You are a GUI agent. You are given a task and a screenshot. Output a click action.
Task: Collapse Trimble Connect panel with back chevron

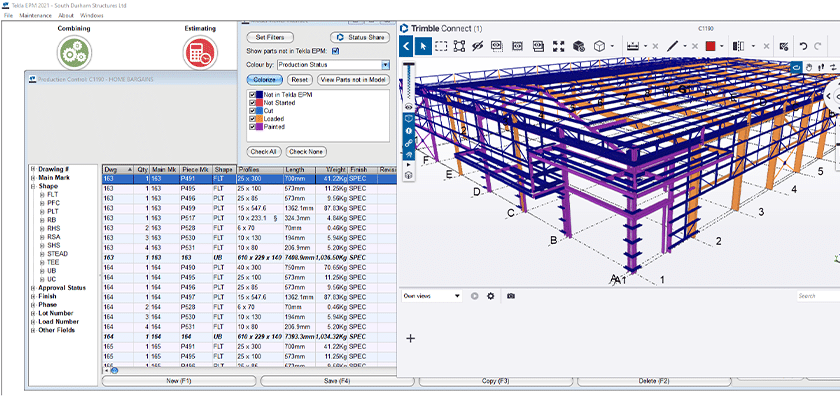pos(406,47)
